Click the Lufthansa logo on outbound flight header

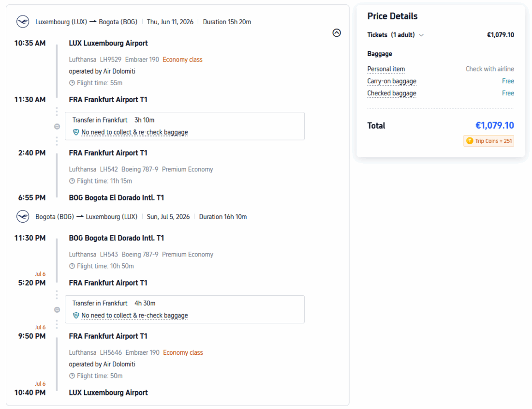23,22
